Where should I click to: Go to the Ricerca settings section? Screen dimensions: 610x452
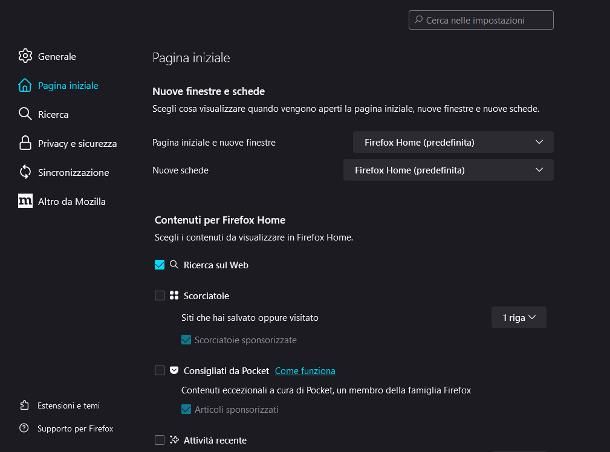tap(44, 114)
